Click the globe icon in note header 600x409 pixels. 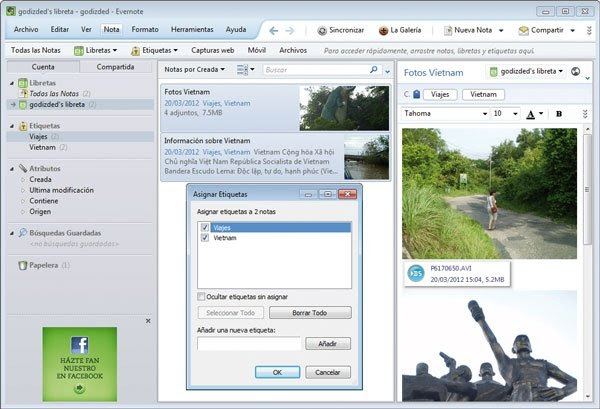(575, 72)
